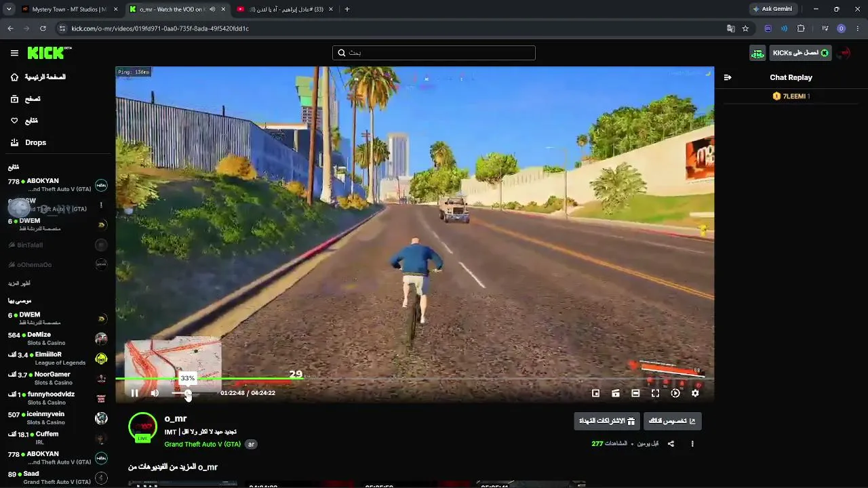Reload the current page
Viewport: 868px width, 488px height.
point(43,28)
